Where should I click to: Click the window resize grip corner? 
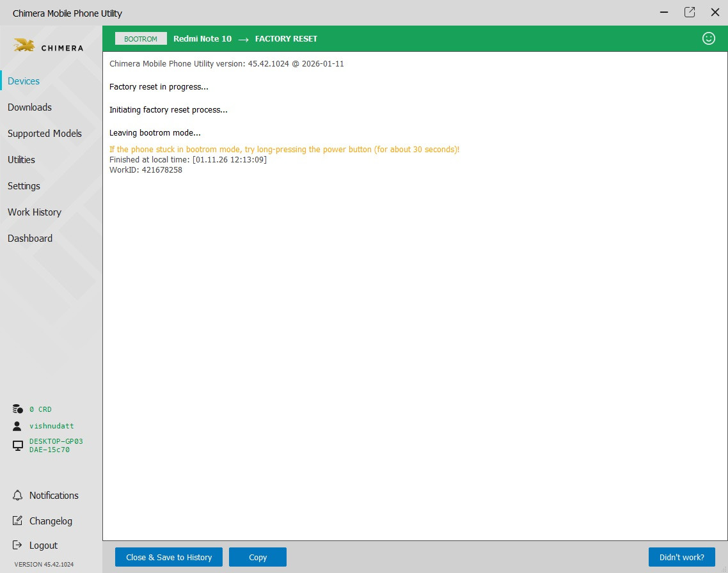point(724,569)
